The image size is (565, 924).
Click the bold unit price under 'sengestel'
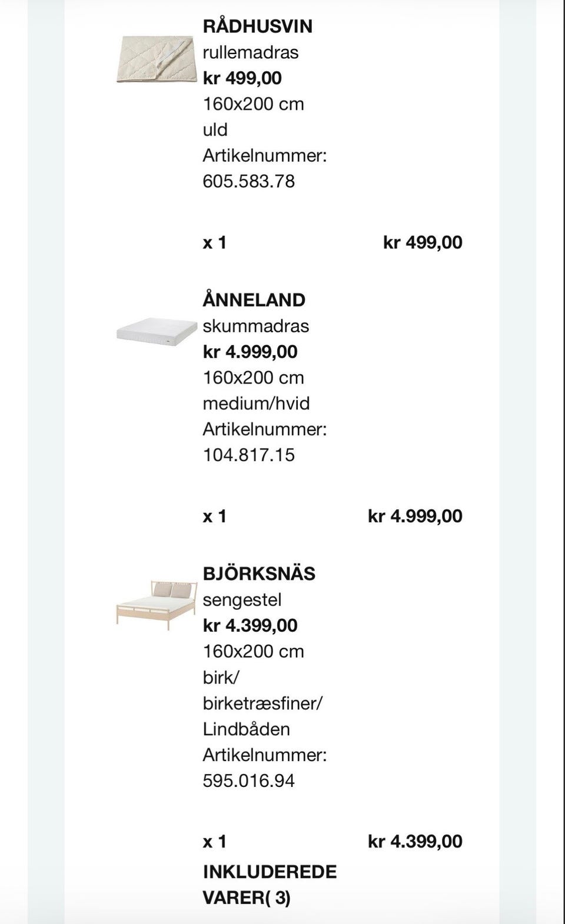(x=250, y=625)
